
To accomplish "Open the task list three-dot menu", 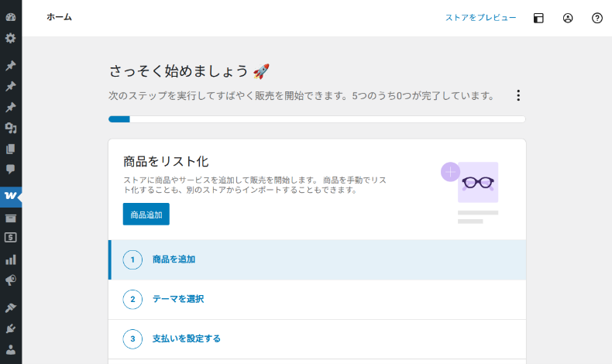I will (518, 95).
